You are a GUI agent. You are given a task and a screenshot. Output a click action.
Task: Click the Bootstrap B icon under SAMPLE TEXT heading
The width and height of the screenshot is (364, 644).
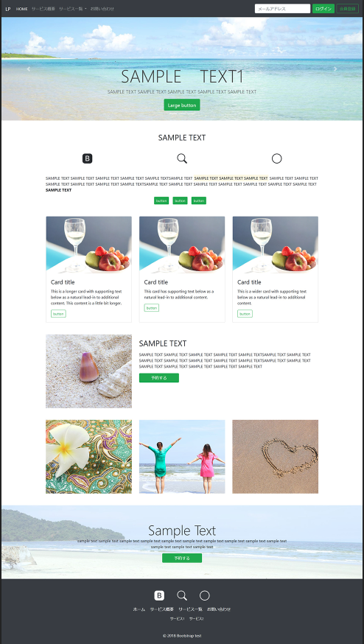click(87, 158)
